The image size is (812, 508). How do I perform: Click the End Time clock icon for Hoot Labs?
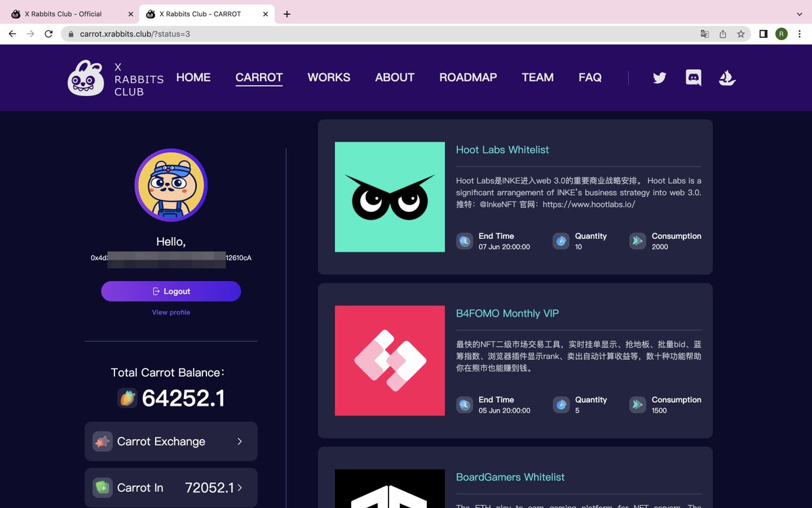coord(464,241)
